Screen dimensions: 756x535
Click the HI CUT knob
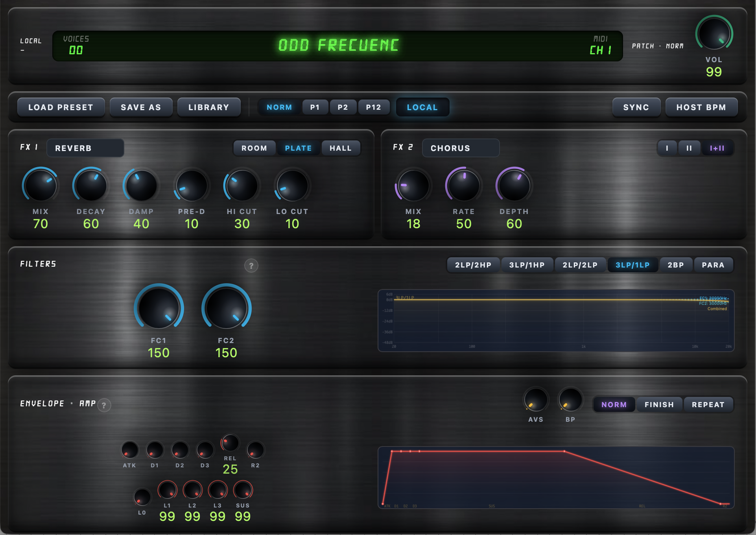click(242, 186)
